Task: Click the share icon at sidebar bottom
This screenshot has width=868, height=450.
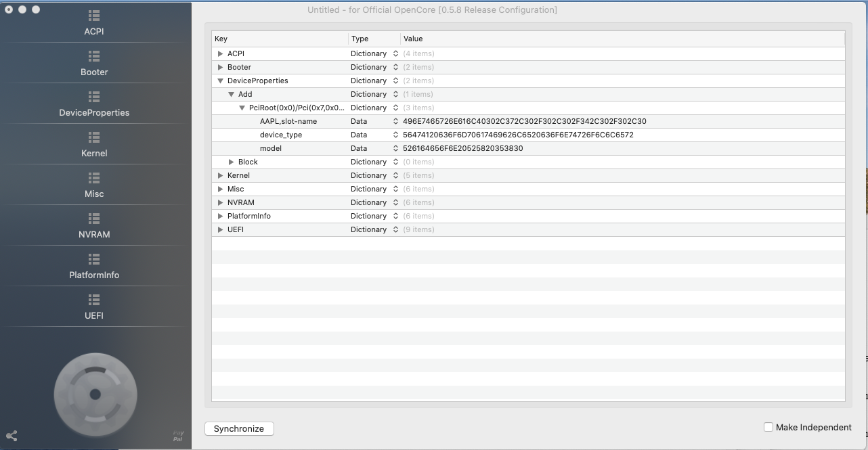Action: (x=12, y=436)
